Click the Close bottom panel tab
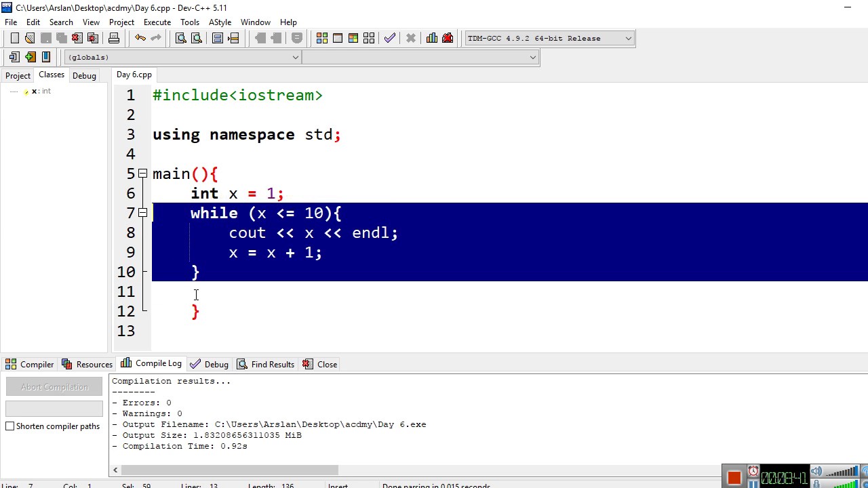This screenshot has width=868, height=488. 320,365
